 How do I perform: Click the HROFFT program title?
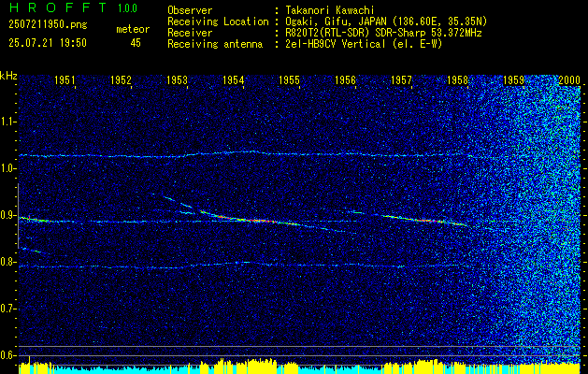click(x=58, y=7)
